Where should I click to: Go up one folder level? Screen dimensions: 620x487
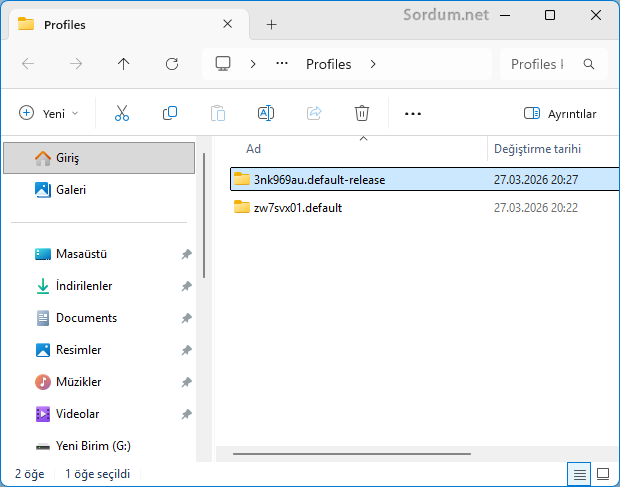coord(123,64)
